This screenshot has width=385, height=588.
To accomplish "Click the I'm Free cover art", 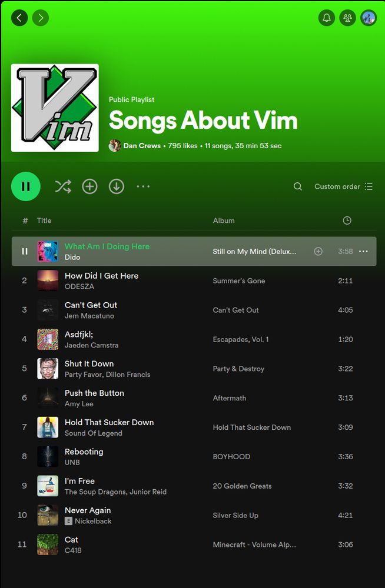I will tap(48, 486).
